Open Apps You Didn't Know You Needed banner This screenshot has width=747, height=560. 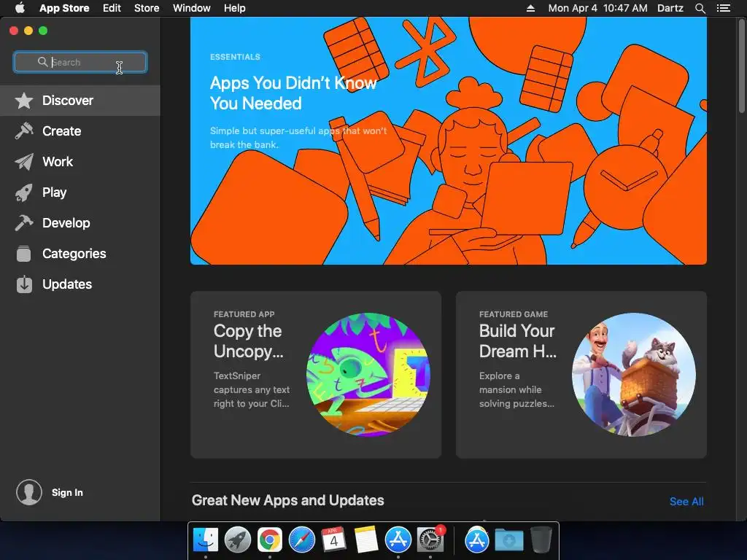point(449,141)
